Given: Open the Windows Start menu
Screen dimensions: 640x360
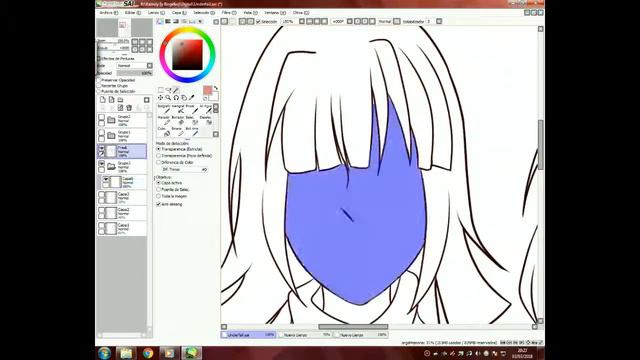Looking at the screenshot, I should click(104, 353).
